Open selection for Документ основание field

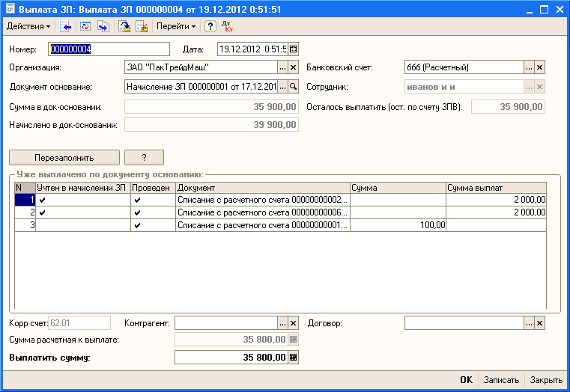(x=283, y=87)
